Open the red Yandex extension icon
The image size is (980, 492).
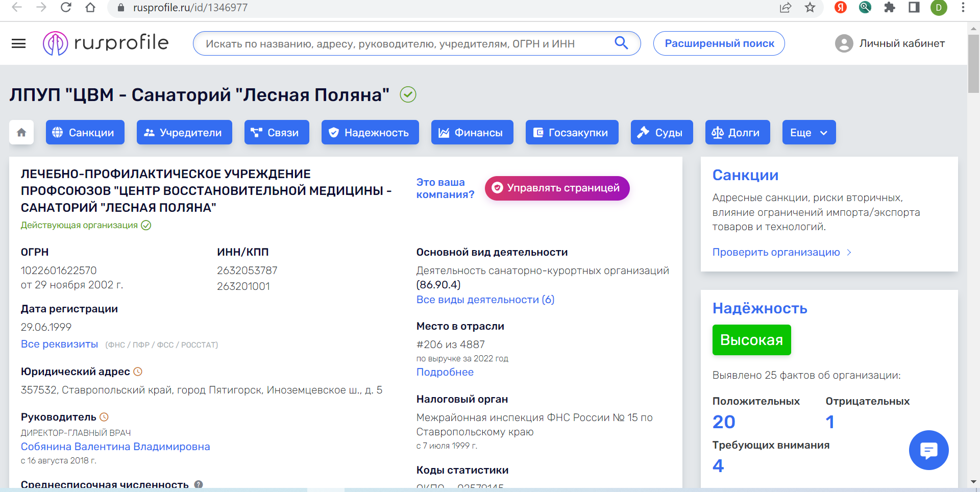click(841, 8)
